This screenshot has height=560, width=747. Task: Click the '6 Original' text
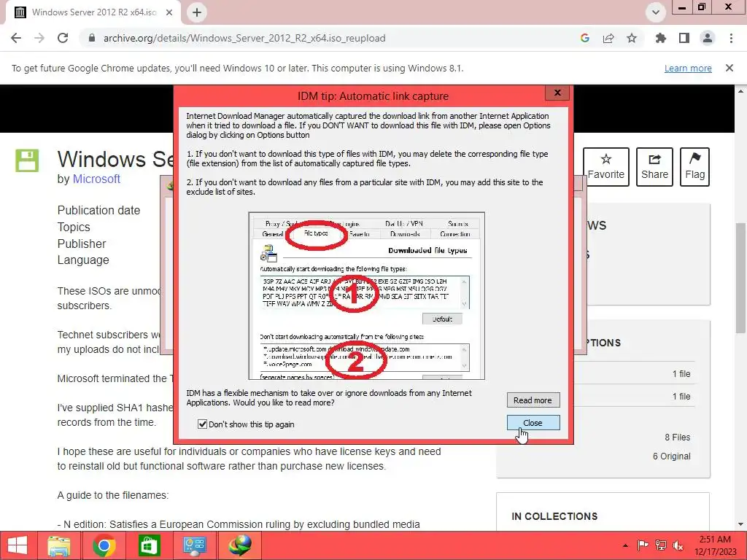click(671, 456)
